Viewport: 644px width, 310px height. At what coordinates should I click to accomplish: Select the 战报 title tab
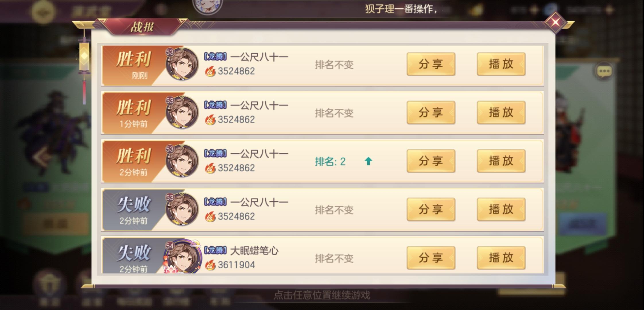[x=142, y=27]
